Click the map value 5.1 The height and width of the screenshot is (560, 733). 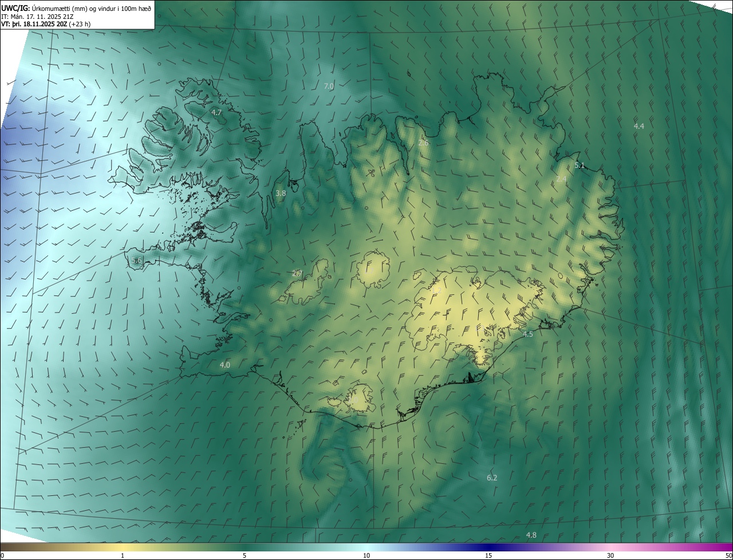pyautogui.click(x=580, y=166)
